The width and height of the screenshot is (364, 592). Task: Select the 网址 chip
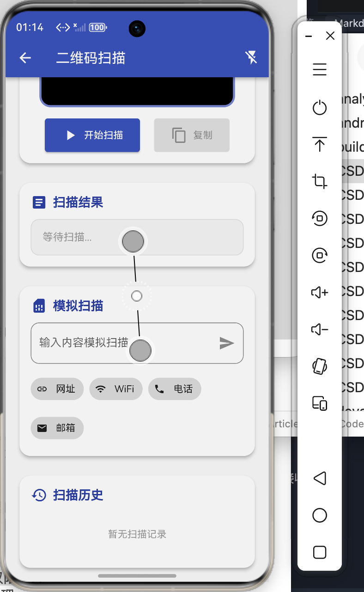click(x=57, y=389)
